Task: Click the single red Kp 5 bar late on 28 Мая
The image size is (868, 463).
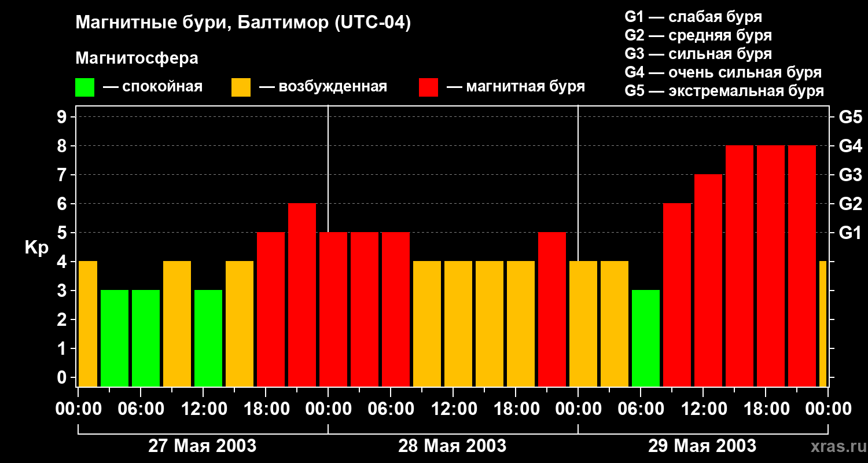Action: coord(552,309)
